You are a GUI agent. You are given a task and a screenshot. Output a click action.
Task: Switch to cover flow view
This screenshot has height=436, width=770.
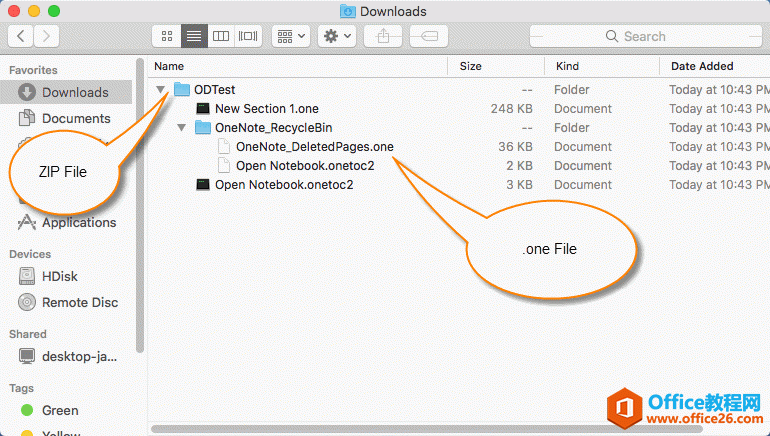tap(248, 36)
